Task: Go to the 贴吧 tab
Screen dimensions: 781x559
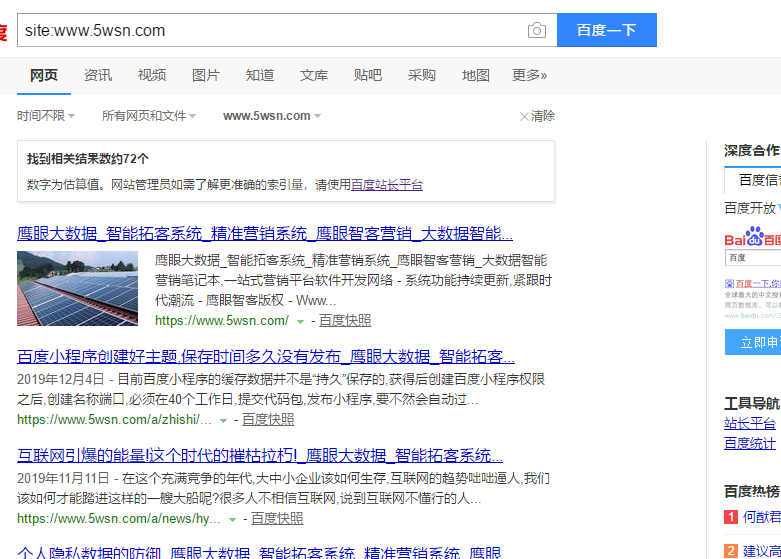Action: (368, 75)
